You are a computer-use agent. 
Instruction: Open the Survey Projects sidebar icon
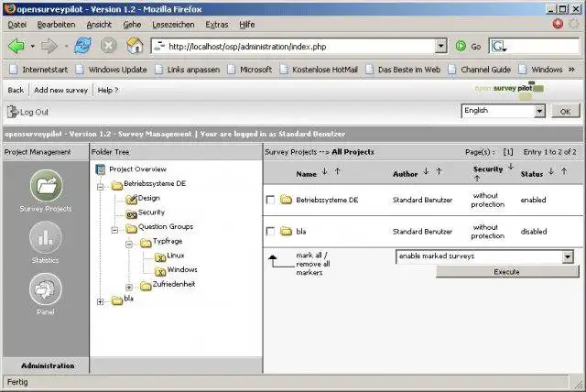coord(46,186)
